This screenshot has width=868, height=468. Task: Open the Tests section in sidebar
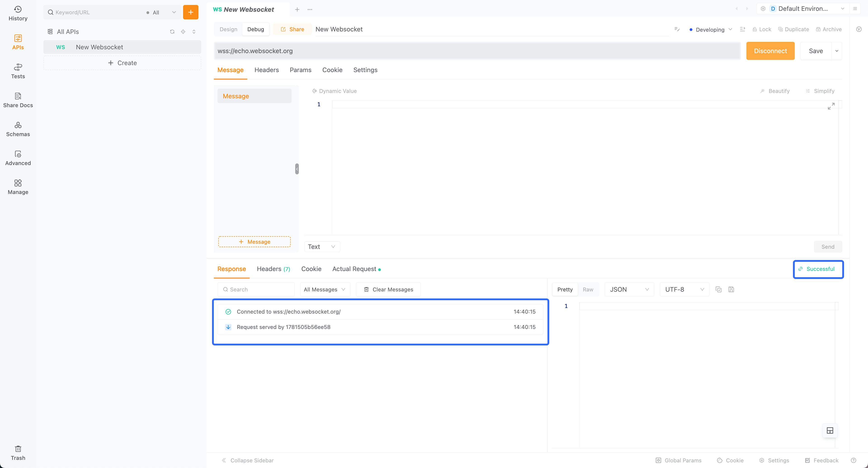18,71
